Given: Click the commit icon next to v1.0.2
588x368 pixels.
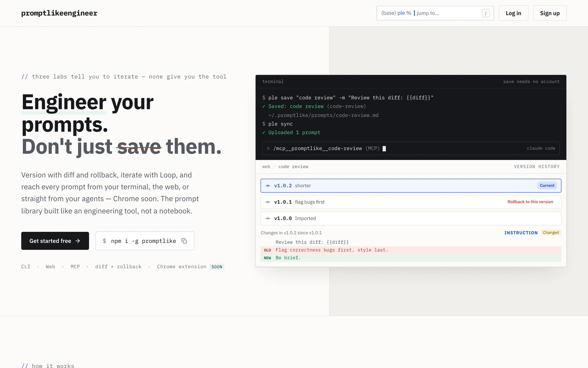Looking at the screenshot, I should (268, 186).
